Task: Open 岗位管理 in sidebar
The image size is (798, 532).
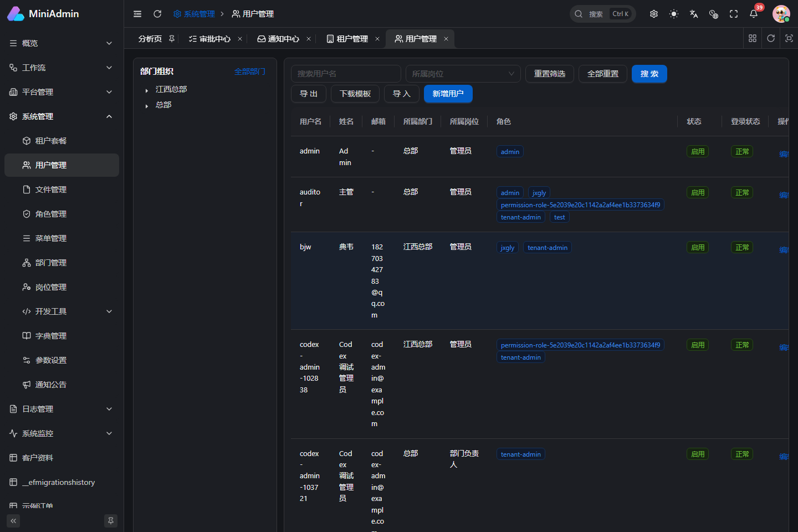Action: [x=62, y=287]
